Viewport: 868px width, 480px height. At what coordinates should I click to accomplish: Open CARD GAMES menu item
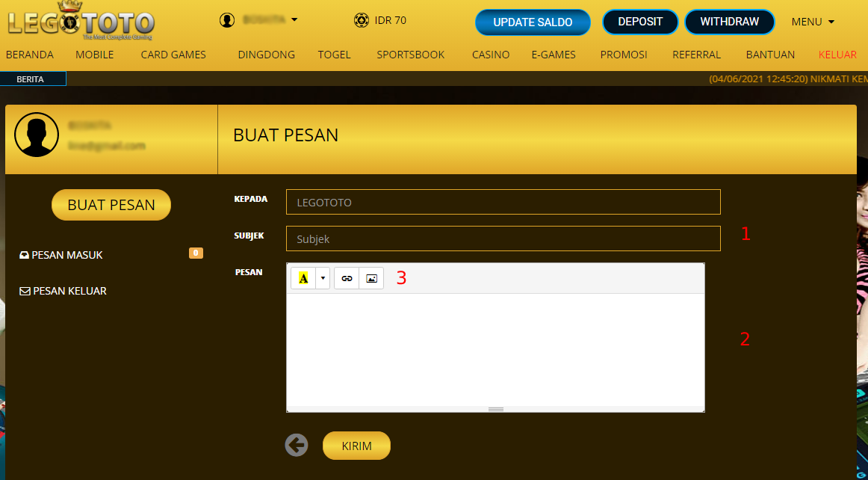pos(173,55)
